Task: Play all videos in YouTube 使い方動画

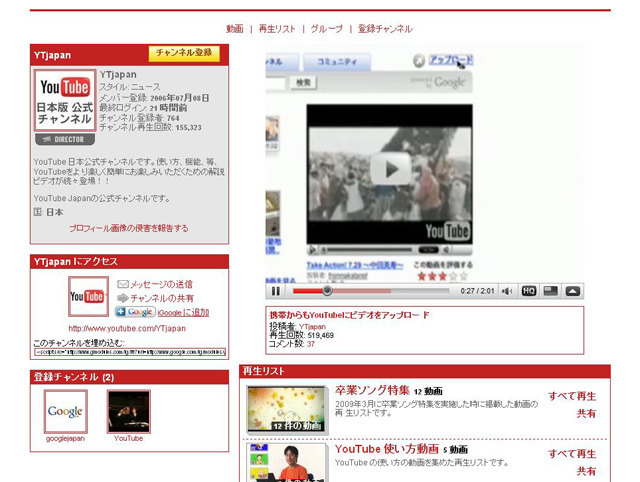Action: point(572,454)
